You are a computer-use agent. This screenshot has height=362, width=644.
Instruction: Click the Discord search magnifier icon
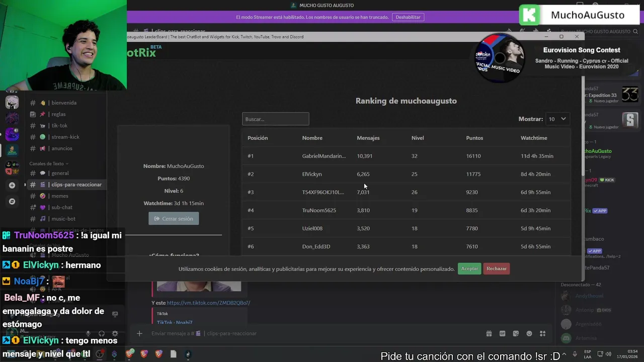click(x=636, y=31)
